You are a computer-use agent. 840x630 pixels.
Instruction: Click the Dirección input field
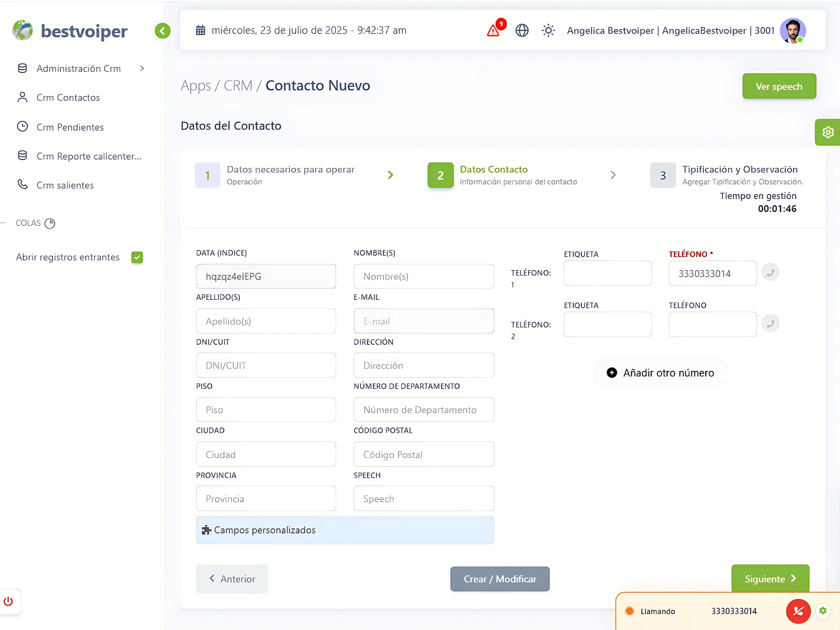(x=424, y=365)
